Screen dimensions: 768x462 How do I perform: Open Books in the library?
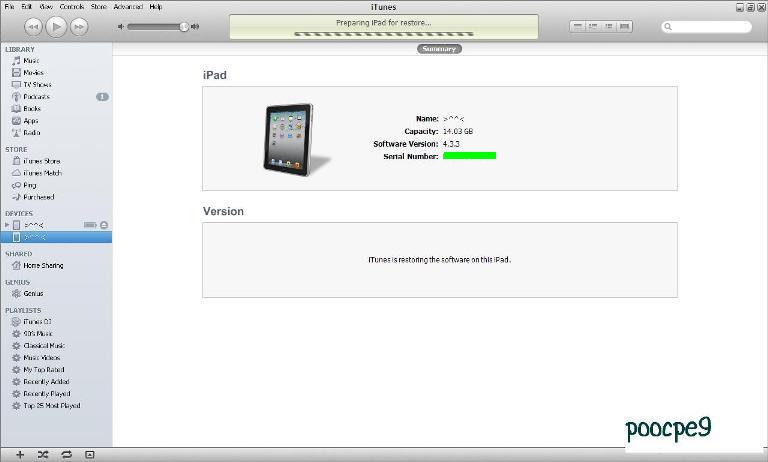pos(32,109)
